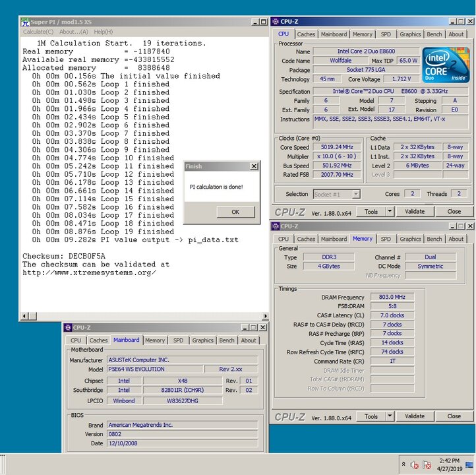Open the Socket #1 selection combo box
This screenshot has width=476, height=475.
337,194
